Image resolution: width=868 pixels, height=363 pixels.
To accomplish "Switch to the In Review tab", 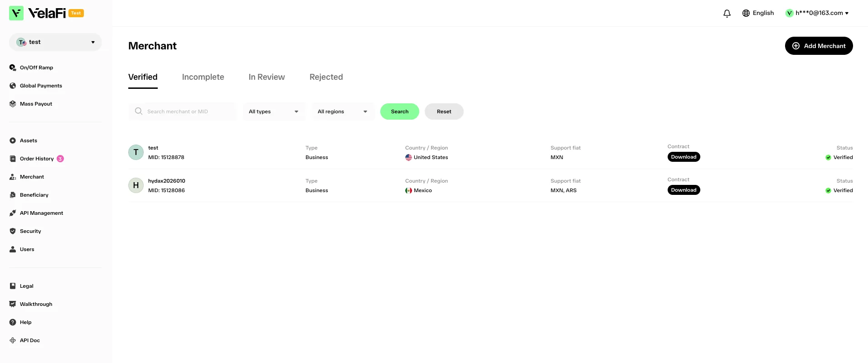I will click(267, 77).
